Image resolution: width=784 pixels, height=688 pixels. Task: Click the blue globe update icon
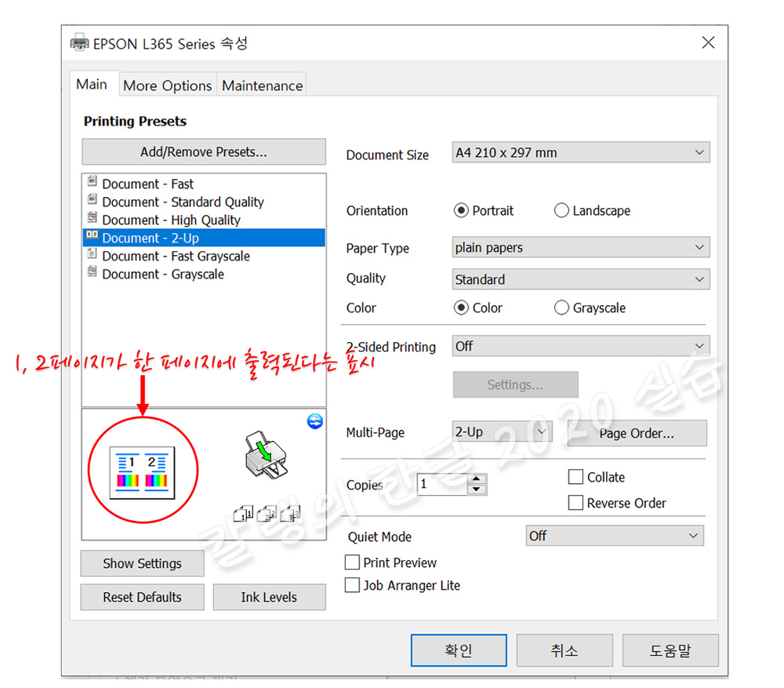pyautogui.click(x=315, y=421)
